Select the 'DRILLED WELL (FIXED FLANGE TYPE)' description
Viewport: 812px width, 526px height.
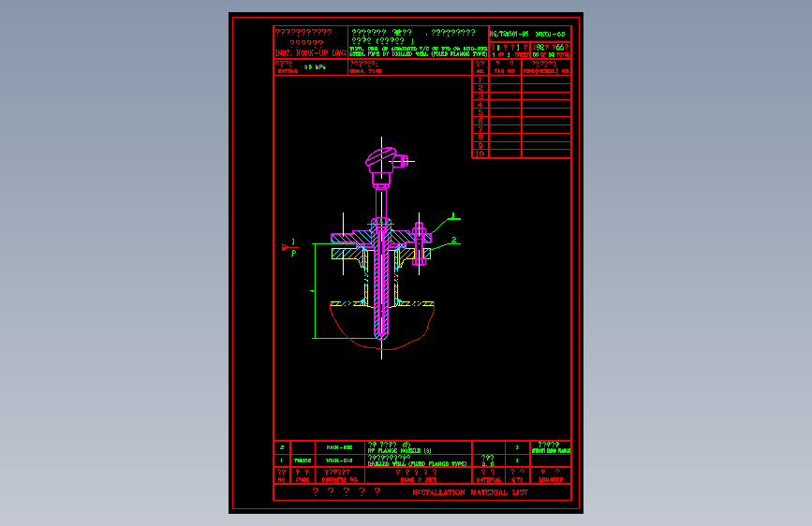(x=418, y=464)
